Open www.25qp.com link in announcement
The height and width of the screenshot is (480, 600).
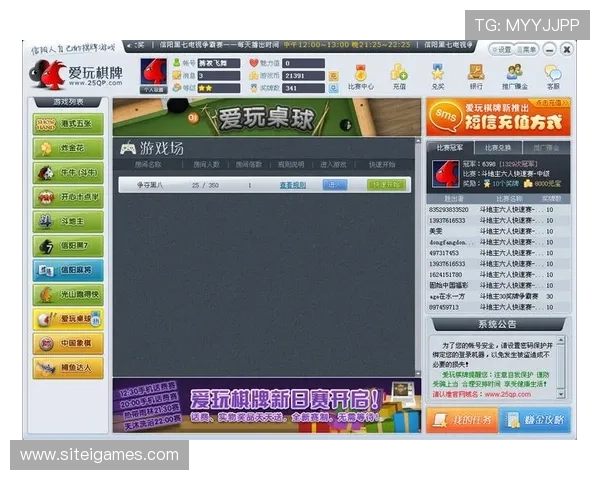click(508, 394)
